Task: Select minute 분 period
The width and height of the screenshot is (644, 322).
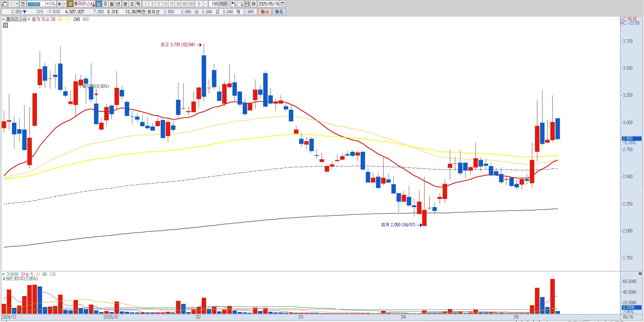Action: pyautogui.click(x=125, y=4)
